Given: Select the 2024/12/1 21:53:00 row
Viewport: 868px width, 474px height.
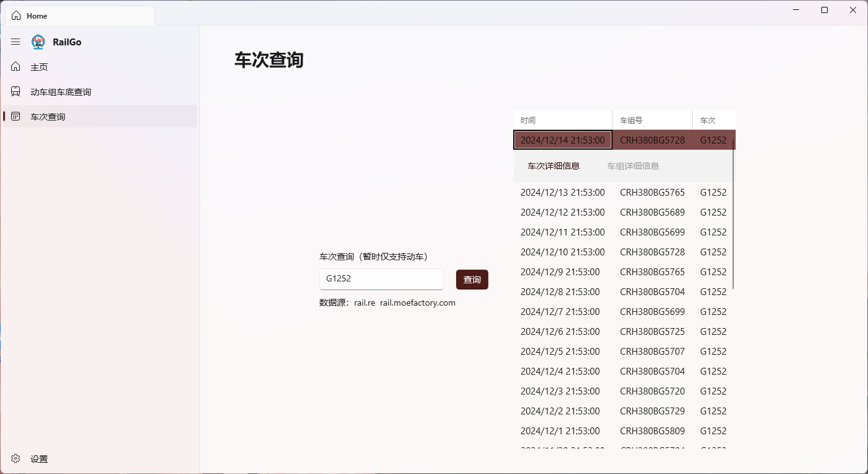Looking at the screenshot, I should click(624, 431).
